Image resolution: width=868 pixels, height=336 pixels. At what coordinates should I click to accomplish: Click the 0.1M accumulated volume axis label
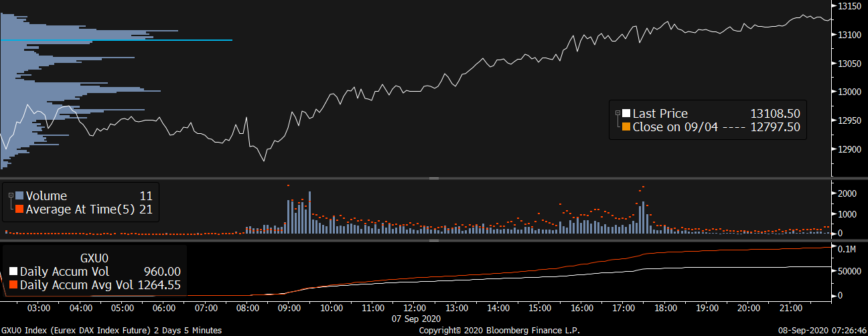(847, 250)
